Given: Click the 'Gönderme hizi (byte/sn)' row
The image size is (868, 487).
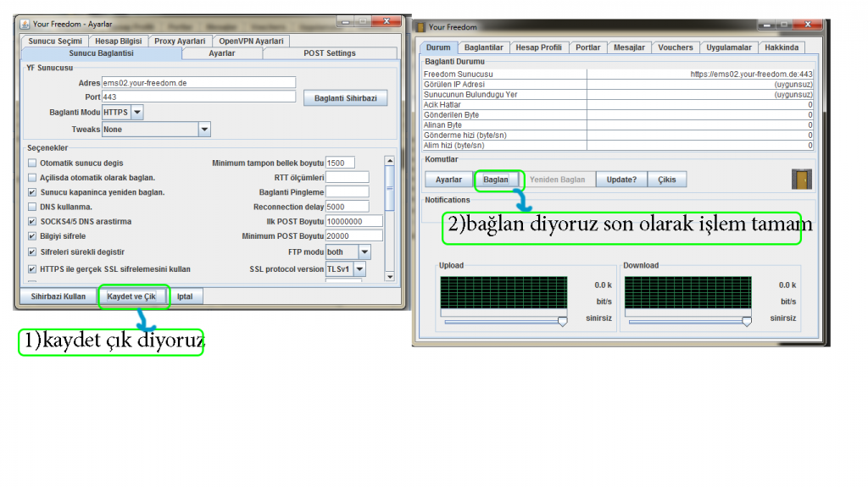Looking at the screenshot, I should tap(618, 135).
